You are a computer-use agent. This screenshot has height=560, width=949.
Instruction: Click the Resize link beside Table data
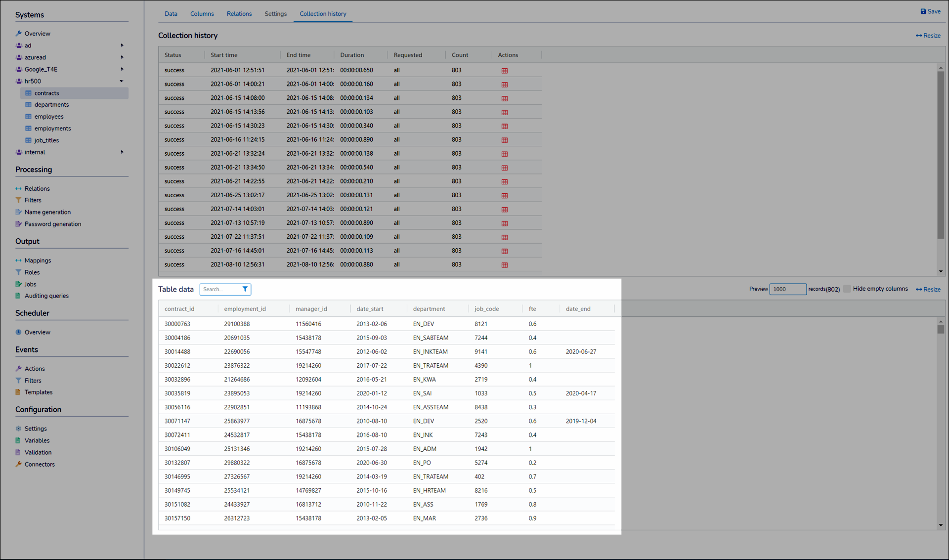[x=928, y=289]
